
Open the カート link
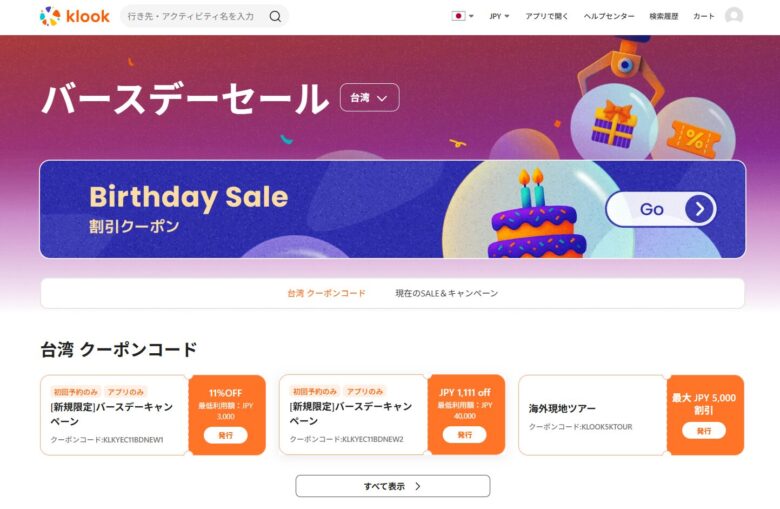click(704, 16)
